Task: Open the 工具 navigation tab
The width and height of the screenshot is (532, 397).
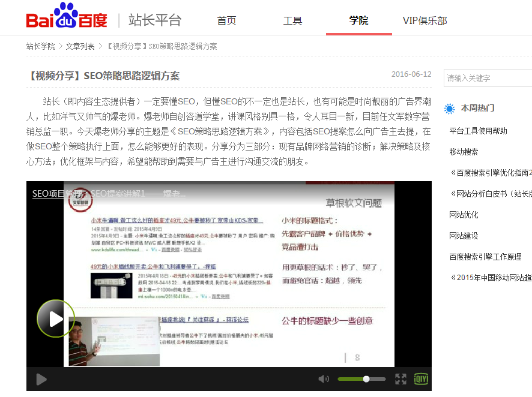Action: [x=292, y=21]
